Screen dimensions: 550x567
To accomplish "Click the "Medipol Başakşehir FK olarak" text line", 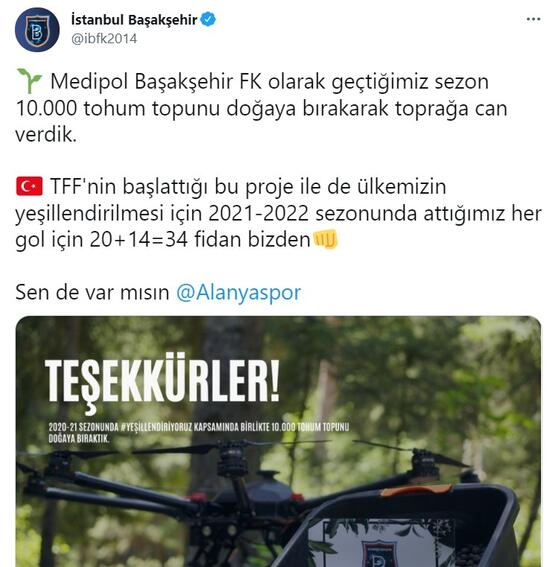I will click(188, 81).
